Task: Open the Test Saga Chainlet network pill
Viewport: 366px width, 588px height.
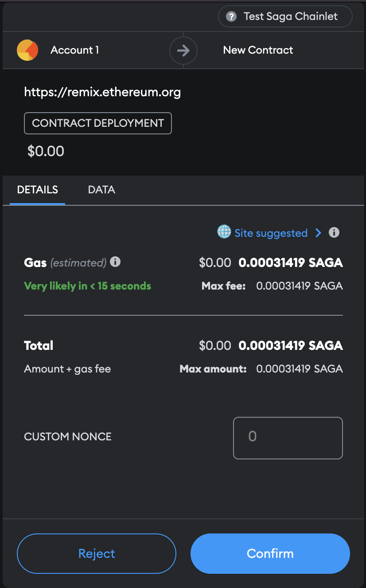Action: [285, 17]
